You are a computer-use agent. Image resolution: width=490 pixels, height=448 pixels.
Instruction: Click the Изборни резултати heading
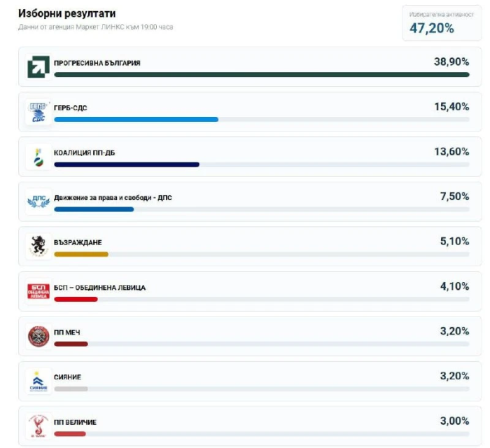coord(66,13)
